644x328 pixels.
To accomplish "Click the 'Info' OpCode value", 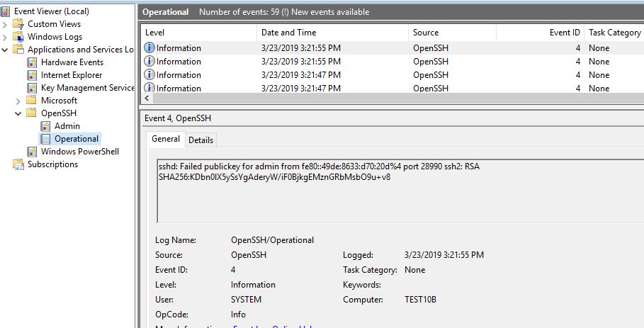I will point(238,315).
